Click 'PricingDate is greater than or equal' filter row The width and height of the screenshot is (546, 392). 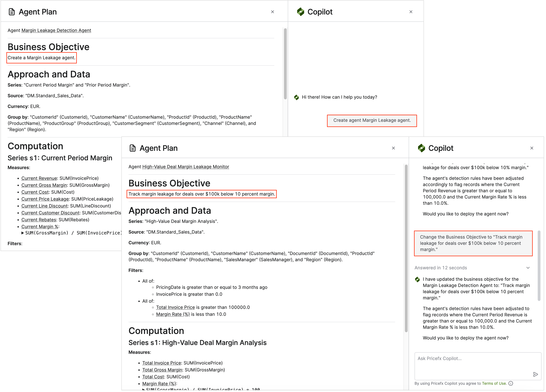click(x=212, y=287)
